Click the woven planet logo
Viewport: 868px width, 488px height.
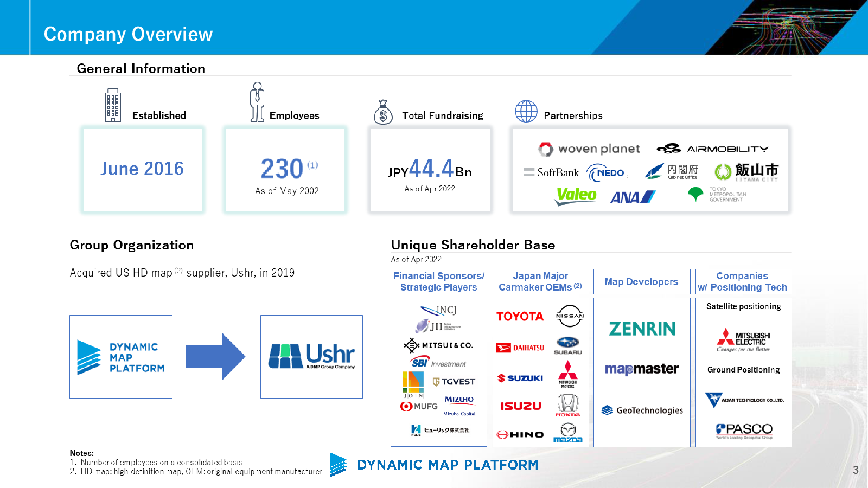(x=589, y=149)
